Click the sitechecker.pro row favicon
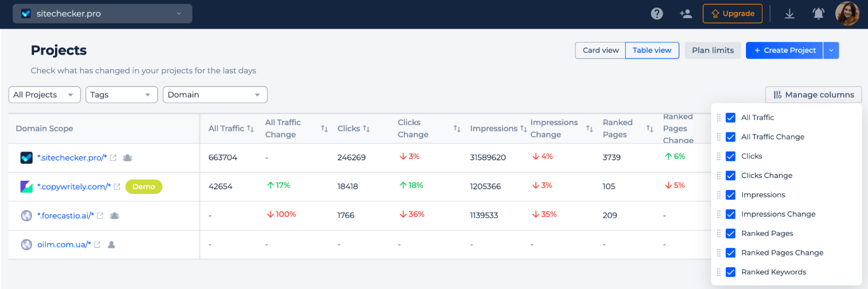Image resolution: width=868 pixels, height=289 pixels. (26, 157)
